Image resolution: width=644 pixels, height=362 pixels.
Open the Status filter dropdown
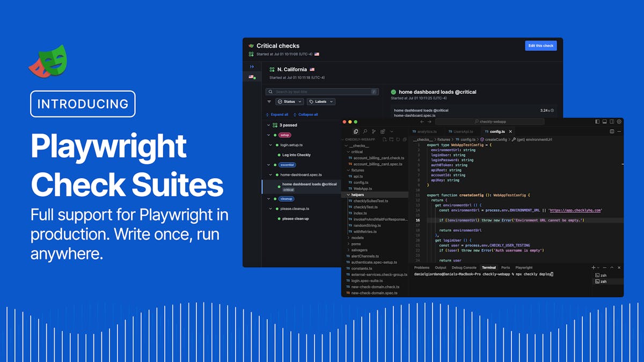tap(290, 101)
